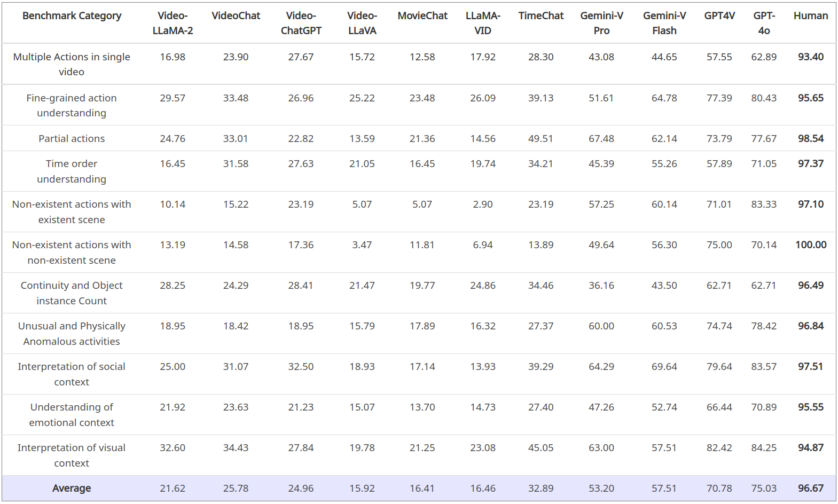Click GPT4V average 70.78

tap(719, 489)
